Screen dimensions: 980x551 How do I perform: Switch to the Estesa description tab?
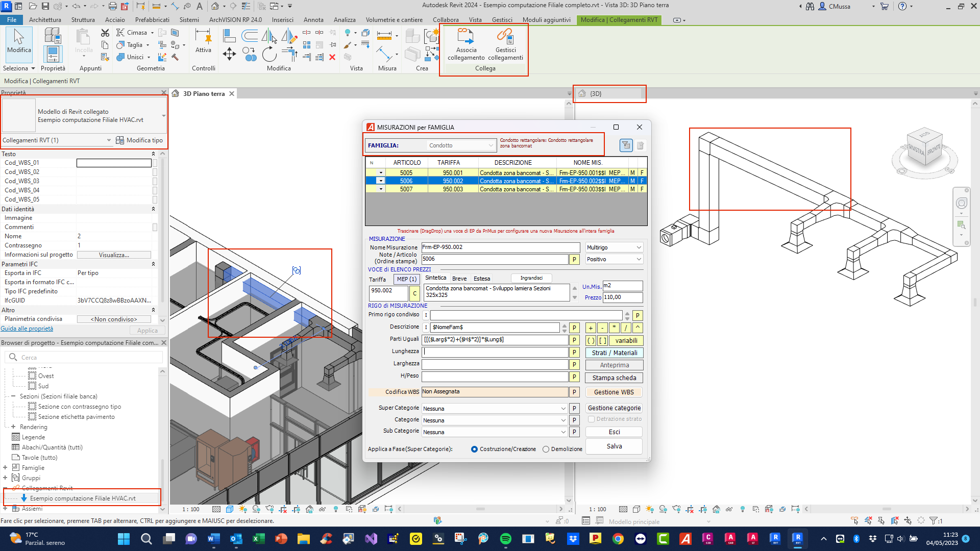pyautogui.click(x=482, y=279)
